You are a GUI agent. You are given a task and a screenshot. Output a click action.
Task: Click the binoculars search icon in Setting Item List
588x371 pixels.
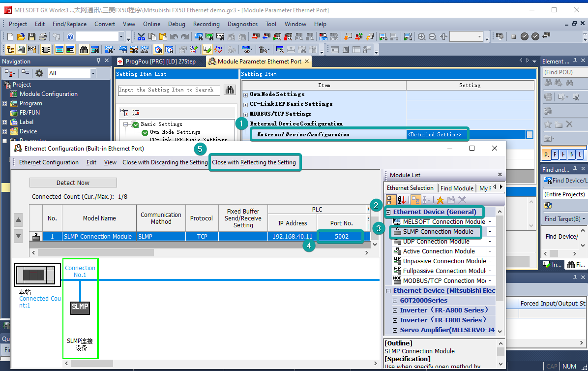click(x=229, y=90)
